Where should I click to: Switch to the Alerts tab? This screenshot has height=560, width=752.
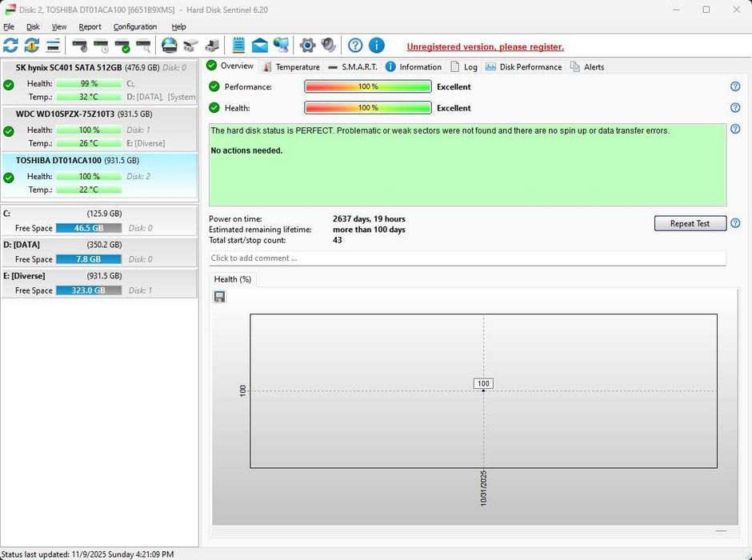tap(587, 66)
